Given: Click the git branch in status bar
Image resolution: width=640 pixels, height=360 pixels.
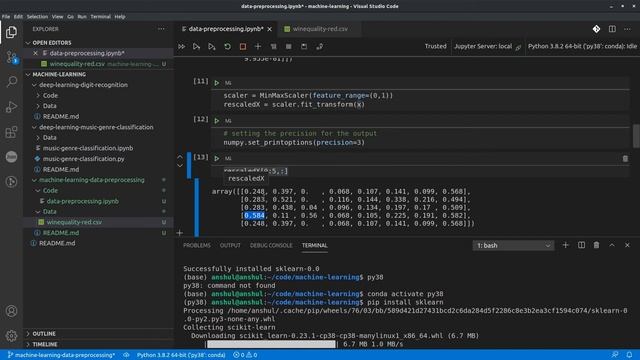Looking at the screenshot, I should [x=61, y=355].
